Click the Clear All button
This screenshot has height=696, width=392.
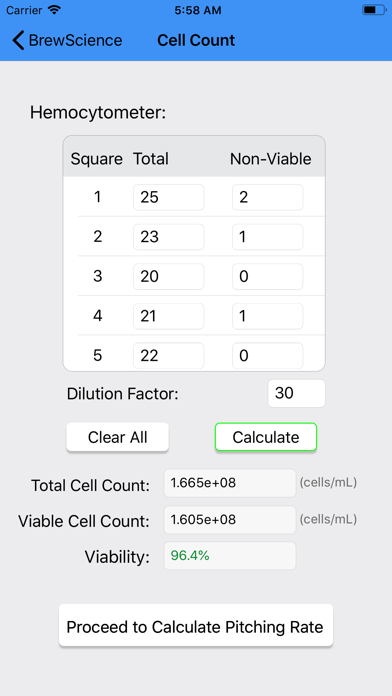(118, 437)
